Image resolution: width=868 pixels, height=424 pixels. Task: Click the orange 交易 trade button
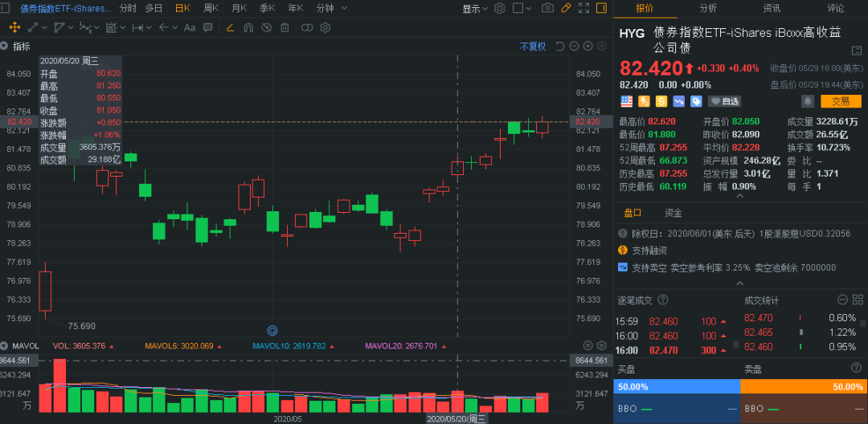tap(840, 101)
